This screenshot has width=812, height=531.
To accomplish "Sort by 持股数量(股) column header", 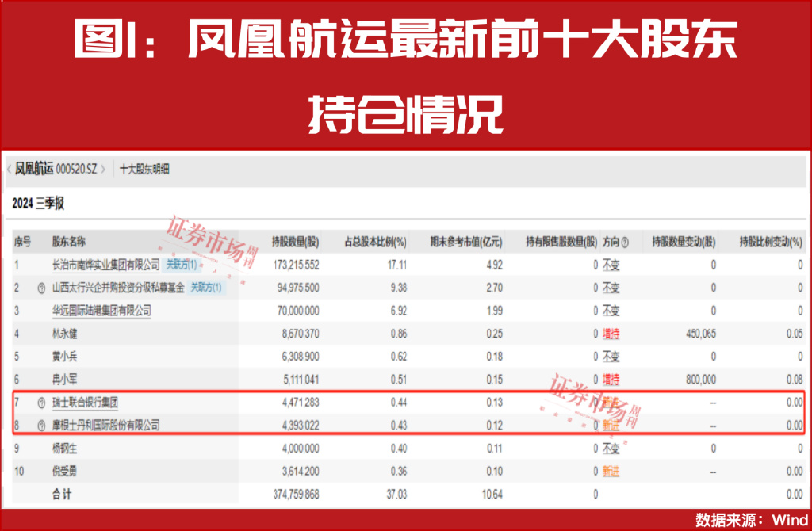I will [295, 242].
